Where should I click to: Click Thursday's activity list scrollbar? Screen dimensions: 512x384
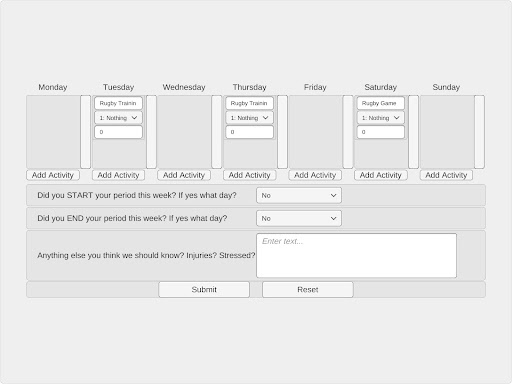pos(282,132)
